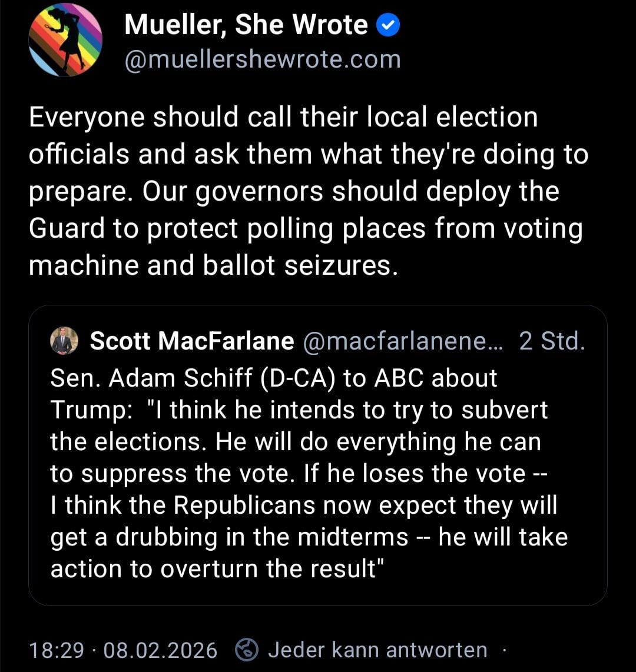Open the Mueller, She Wrote profile avatar
This screenshot has height=672, width=636.
tap(65, 40)
